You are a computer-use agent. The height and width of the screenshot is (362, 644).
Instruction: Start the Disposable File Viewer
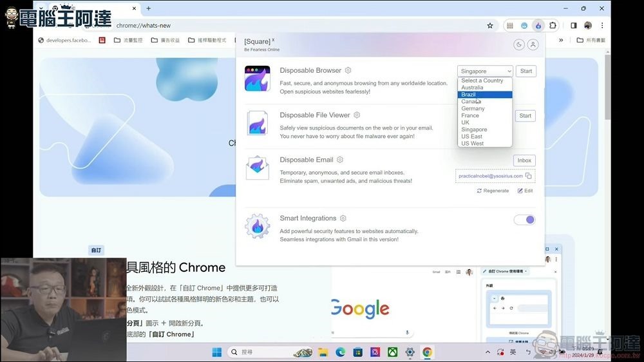tap(526, 116)
